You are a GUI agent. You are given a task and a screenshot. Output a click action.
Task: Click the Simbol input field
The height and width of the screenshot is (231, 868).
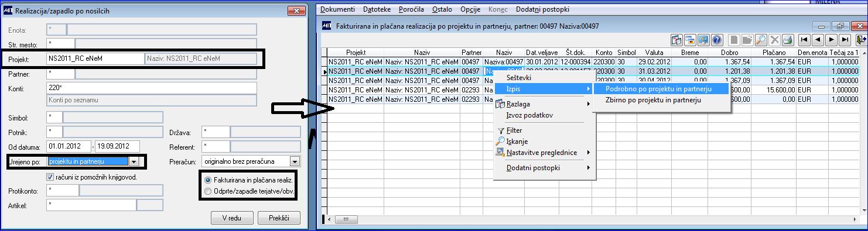54,118
